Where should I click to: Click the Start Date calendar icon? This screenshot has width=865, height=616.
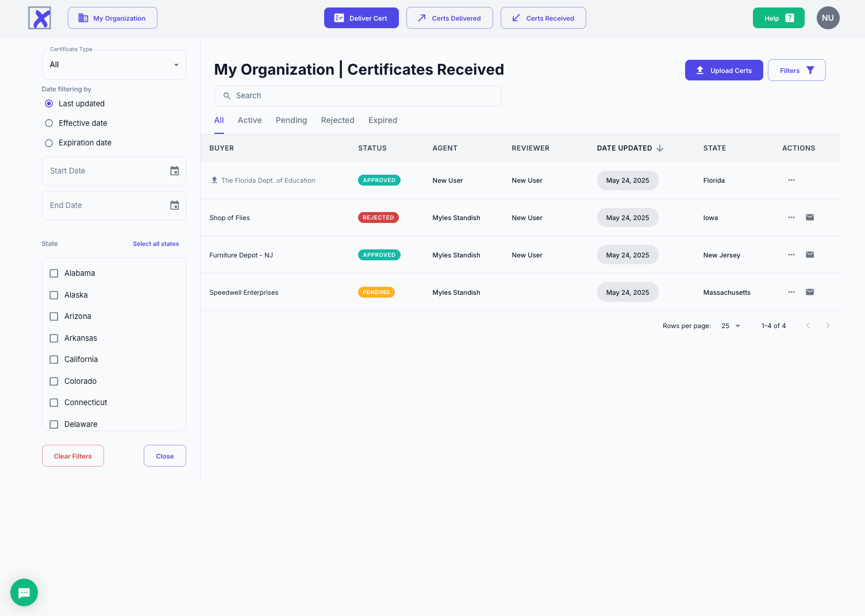175,171
